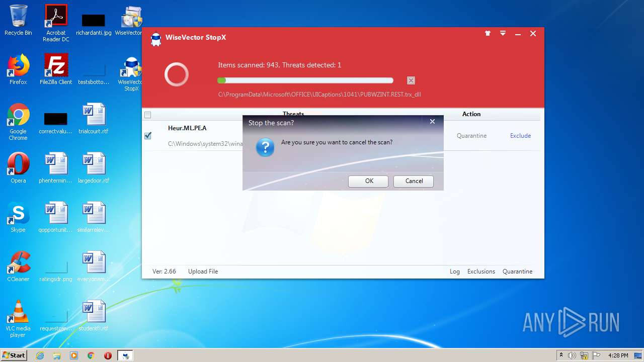
Task: Click the currently scanned file path text
Action: (319, 95)
